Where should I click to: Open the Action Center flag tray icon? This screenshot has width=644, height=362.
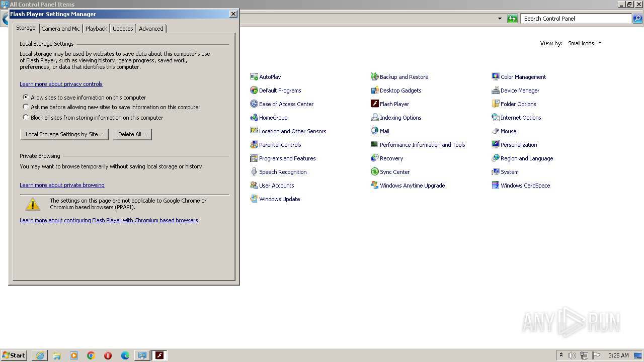pos(596,355)
